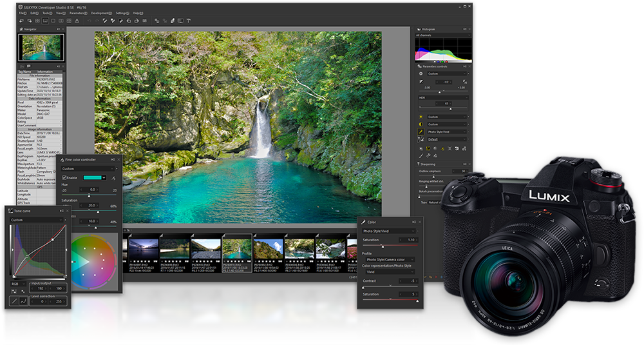Open the Default sharpening preset dropdown
Viewport: 644px width, 345px height.
click(x=447, y=139)
